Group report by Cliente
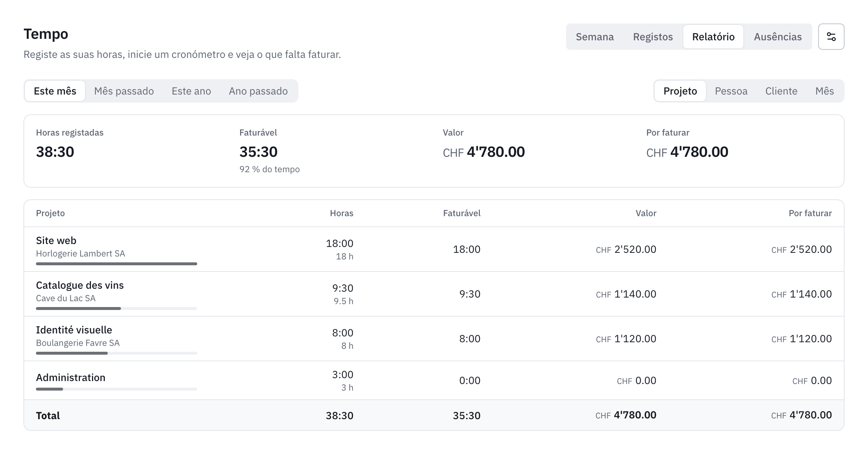 (781, 91)
